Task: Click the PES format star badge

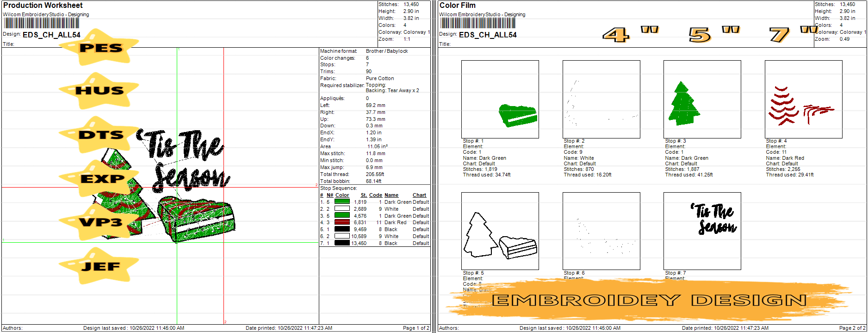Action: 99,47
